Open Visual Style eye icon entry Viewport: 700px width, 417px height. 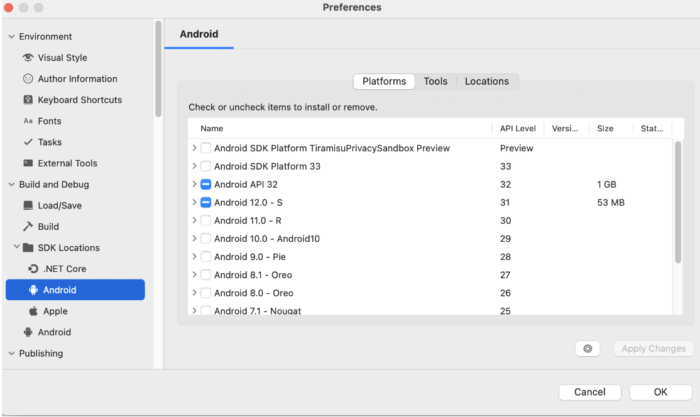click(x=28, y=58)
